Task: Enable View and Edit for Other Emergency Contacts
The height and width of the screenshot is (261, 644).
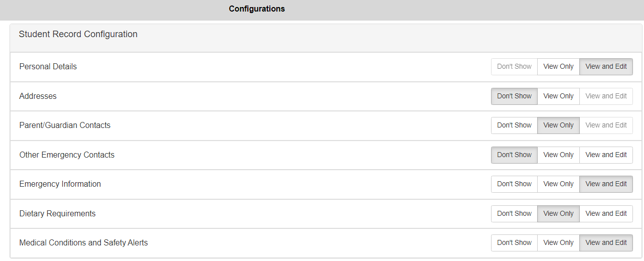Action: [606, 155]
